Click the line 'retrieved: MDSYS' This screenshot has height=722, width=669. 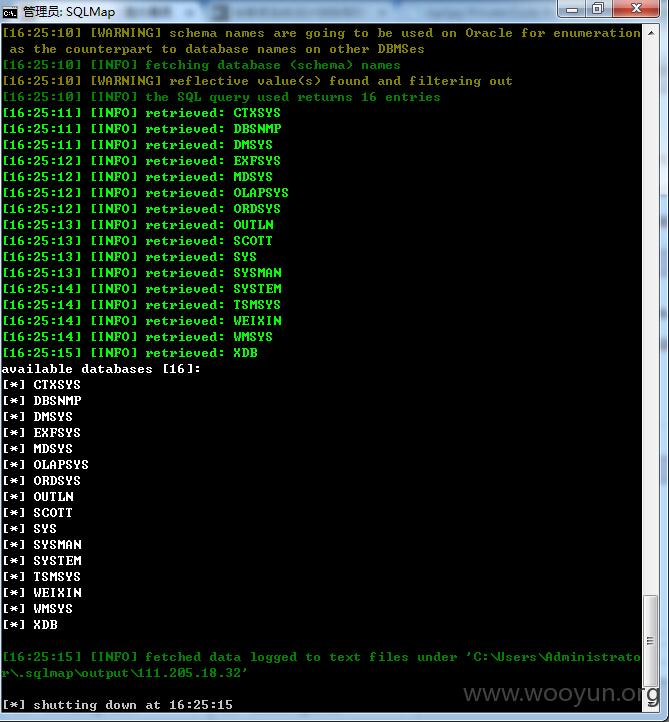[x=137, y=177]
